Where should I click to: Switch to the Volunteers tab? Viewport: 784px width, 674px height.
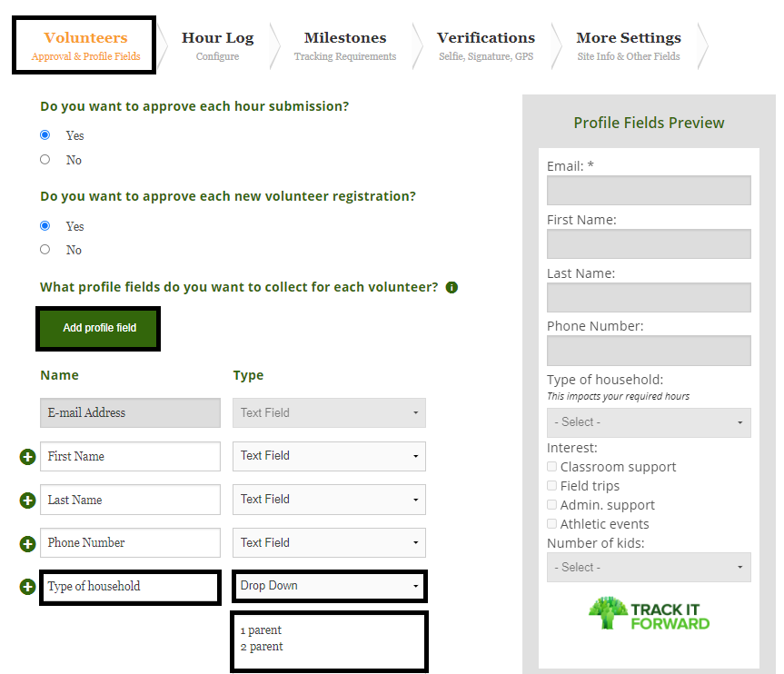85,45
